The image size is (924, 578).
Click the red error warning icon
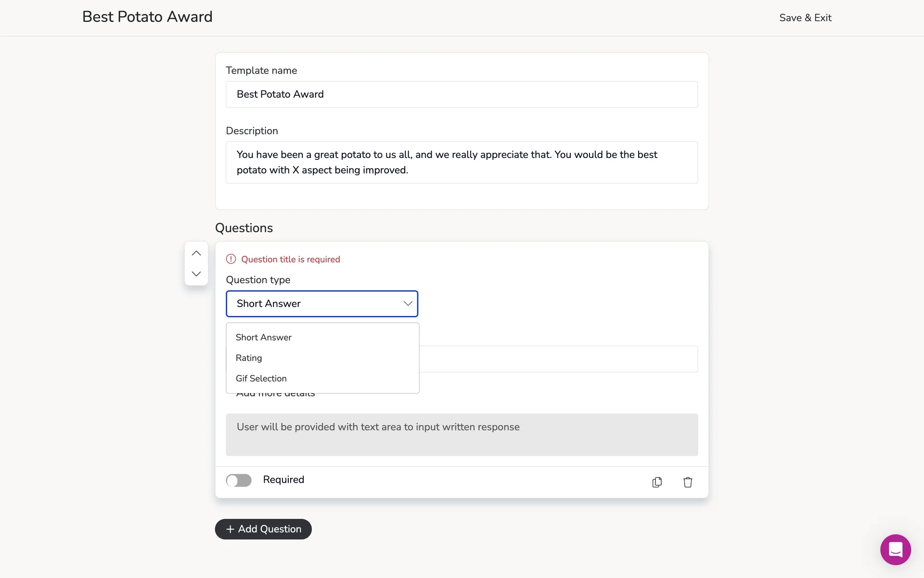click(x=231, y=259)
